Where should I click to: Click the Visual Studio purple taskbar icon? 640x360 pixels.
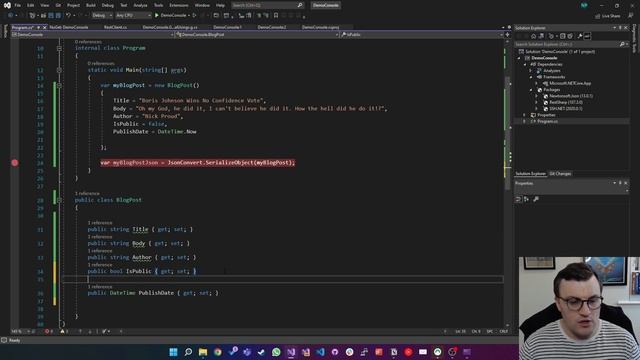pos(291,352)
